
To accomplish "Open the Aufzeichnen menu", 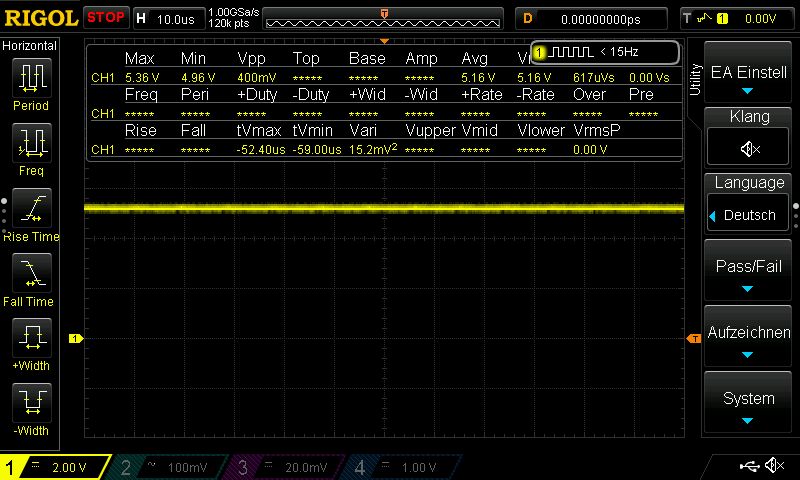I will click(749, 340).
